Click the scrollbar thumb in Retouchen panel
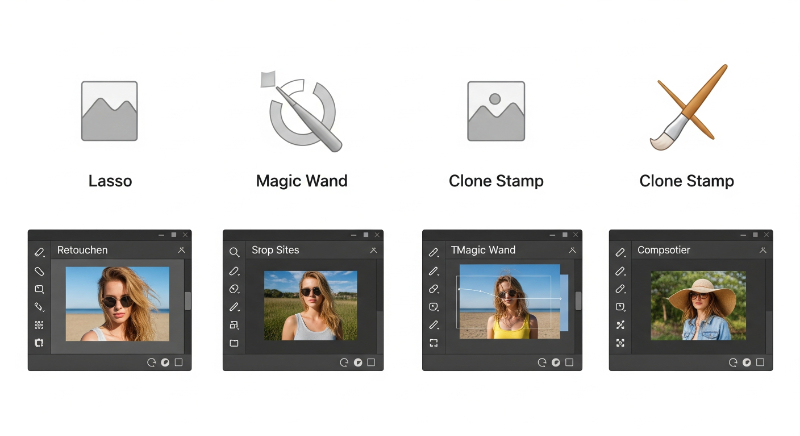Screen dimensions: 800x436 188,301
